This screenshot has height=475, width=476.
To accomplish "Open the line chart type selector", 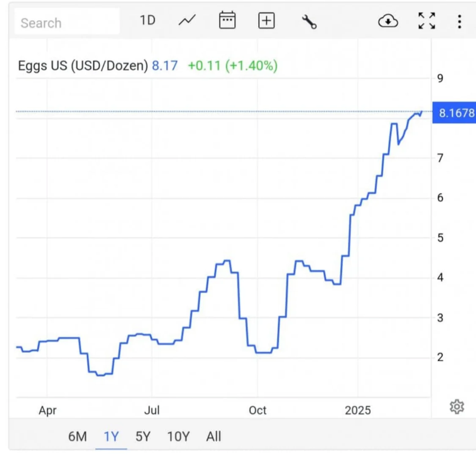I will coord(187,21).
